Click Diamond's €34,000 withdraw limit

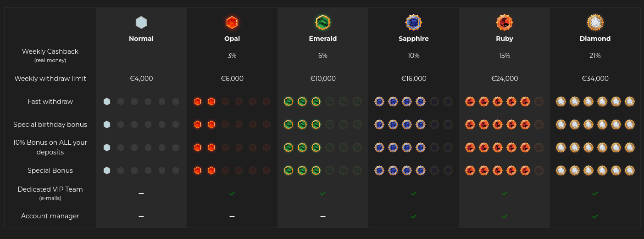595,79
